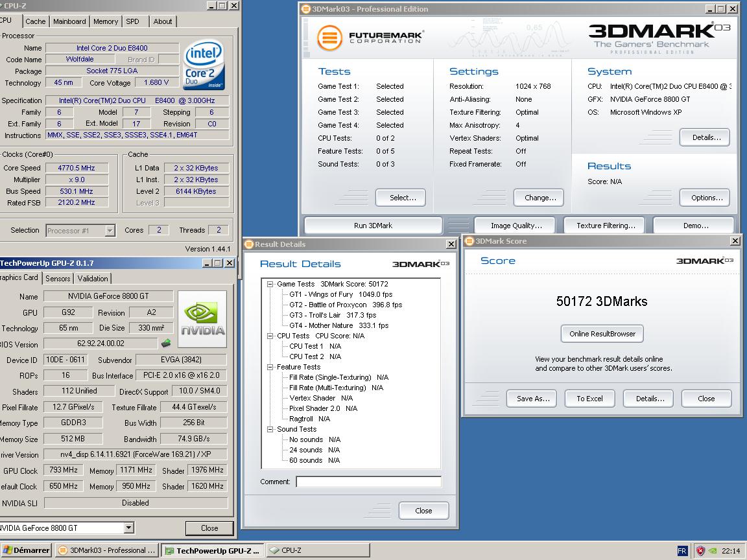Click the 3DMark Score title bar icon
Screen dimensions: 747x560
point(469,241)
